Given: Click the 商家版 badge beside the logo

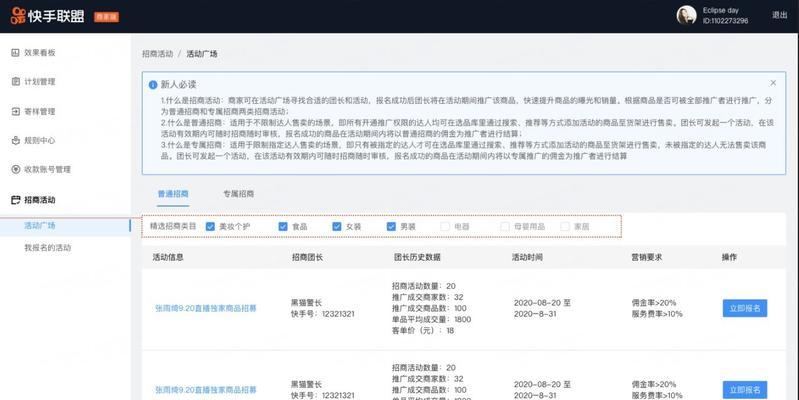Looking at the screenshot, I should 106,17.
